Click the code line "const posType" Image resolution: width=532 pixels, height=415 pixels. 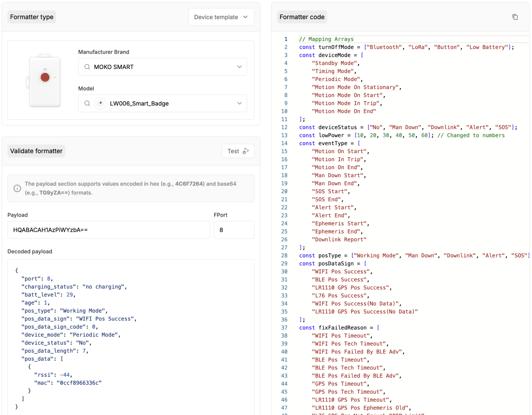click(x=414, y=255)
